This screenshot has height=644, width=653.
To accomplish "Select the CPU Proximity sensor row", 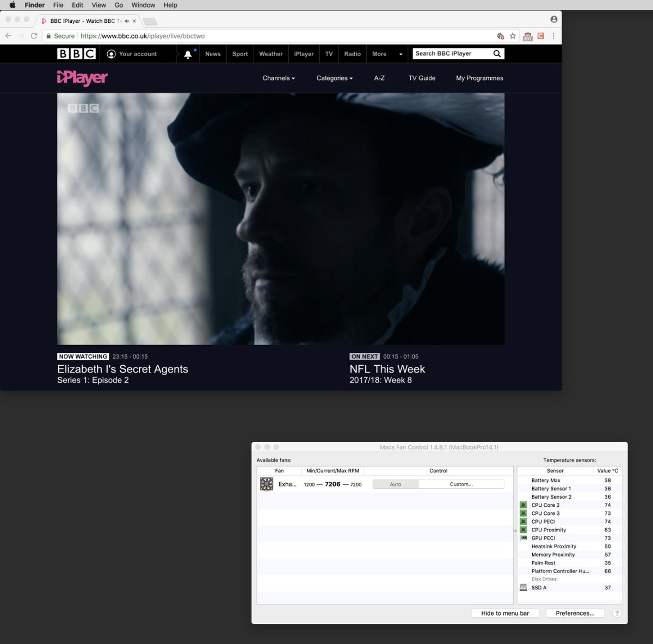I will (569, 530).
